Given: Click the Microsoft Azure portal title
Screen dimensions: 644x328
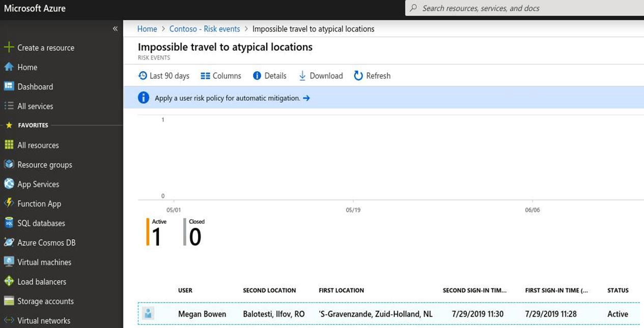Looking at the screenshot, I should click(35, 9).
